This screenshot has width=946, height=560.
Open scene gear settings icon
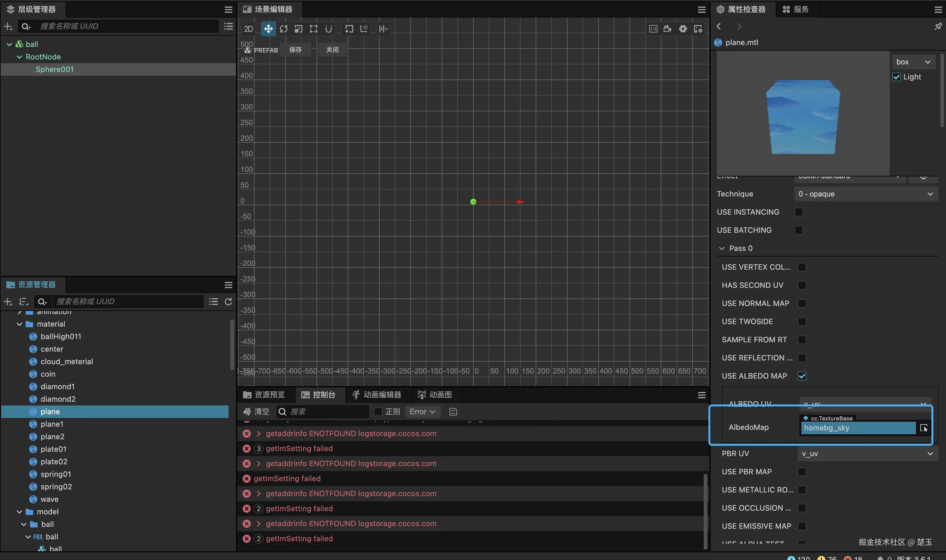click(x=683, y=29)
